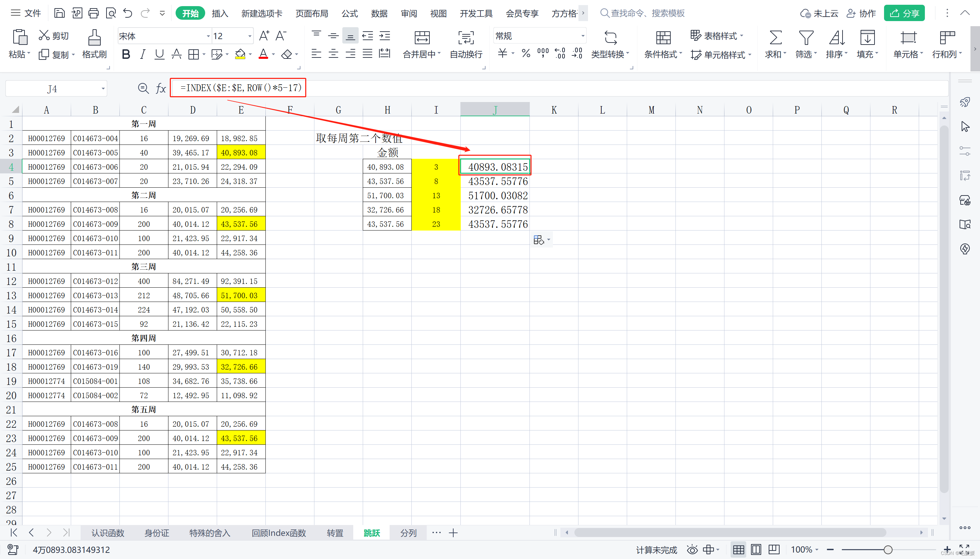Image resolution: width=980 pixels, height=559 pixels.
Task: Click the thousands separator icon
Action: (x=543, y=53)
